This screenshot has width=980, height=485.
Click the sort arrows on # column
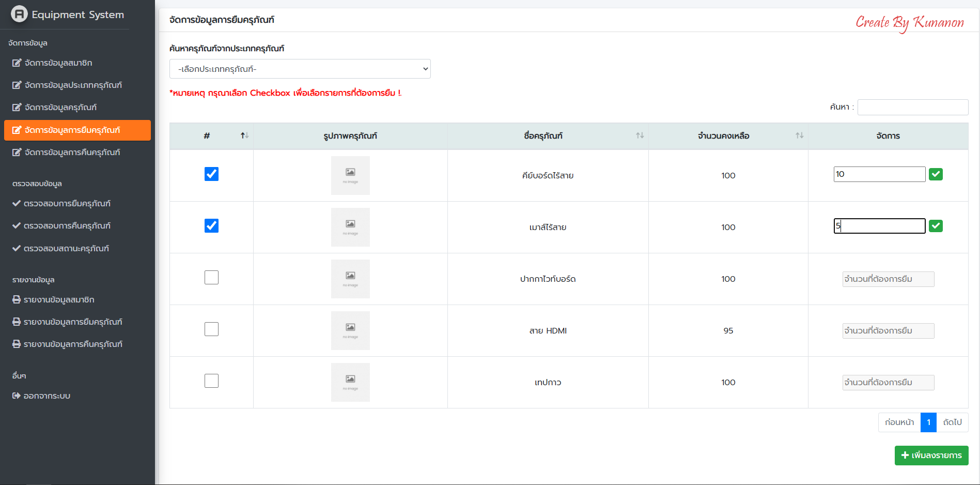[244, 135]
